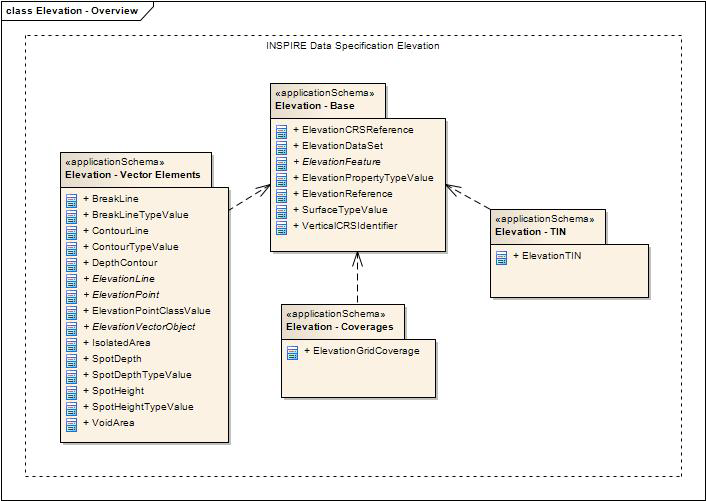The width and height of the screenshot is (706, 501).
Task: Click the class icon beside ElevationReference
Action: point(281,196)
